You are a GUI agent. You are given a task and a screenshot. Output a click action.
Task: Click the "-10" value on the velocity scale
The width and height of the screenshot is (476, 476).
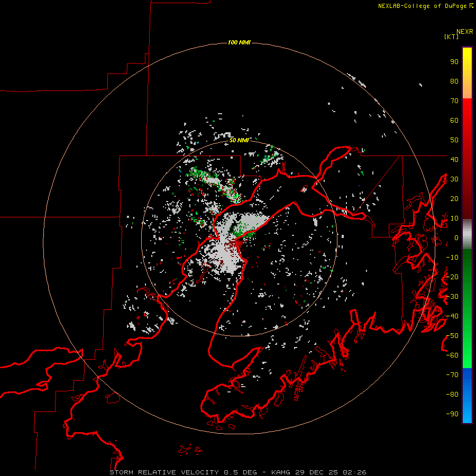pos(452,258)
